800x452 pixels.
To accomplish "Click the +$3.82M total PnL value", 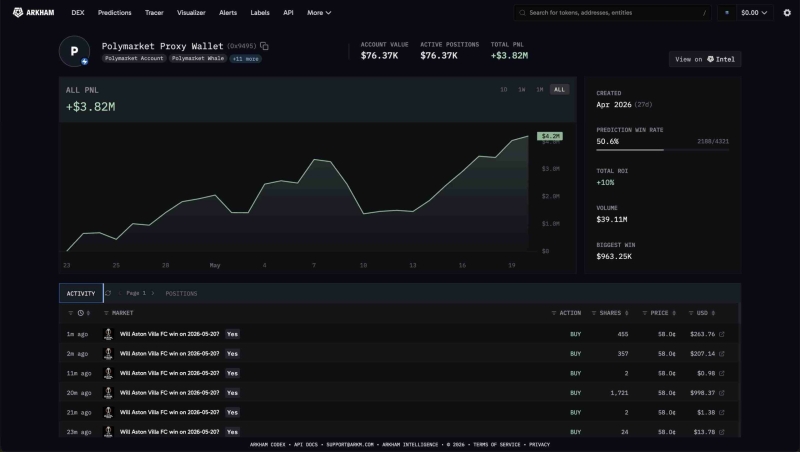I will click(x=509, y=56).
